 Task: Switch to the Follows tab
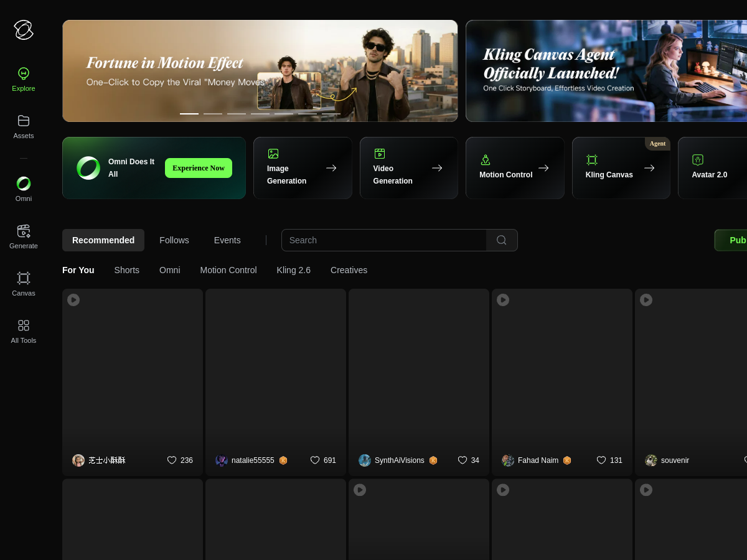click(x=174, y=240)
